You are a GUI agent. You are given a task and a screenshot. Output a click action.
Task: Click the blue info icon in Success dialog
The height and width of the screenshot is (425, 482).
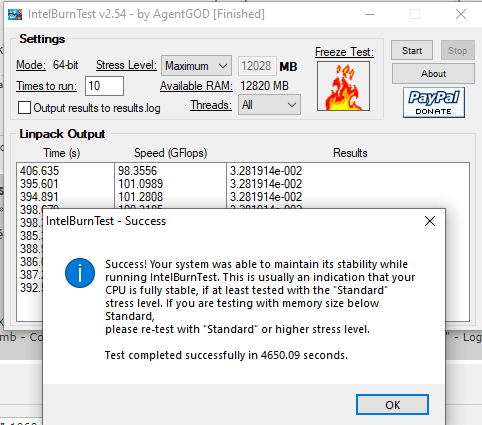click(x=80, y=273)
